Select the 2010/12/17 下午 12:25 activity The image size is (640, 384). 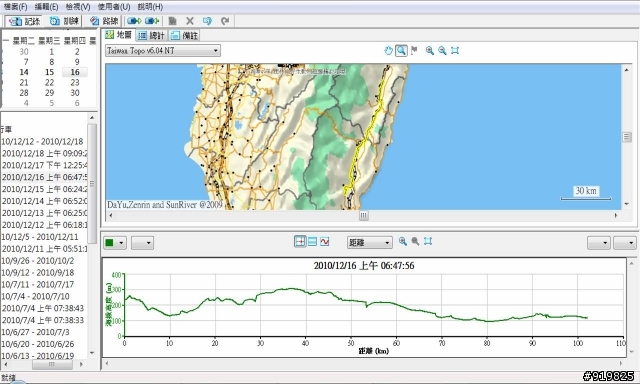click(44, 165)
